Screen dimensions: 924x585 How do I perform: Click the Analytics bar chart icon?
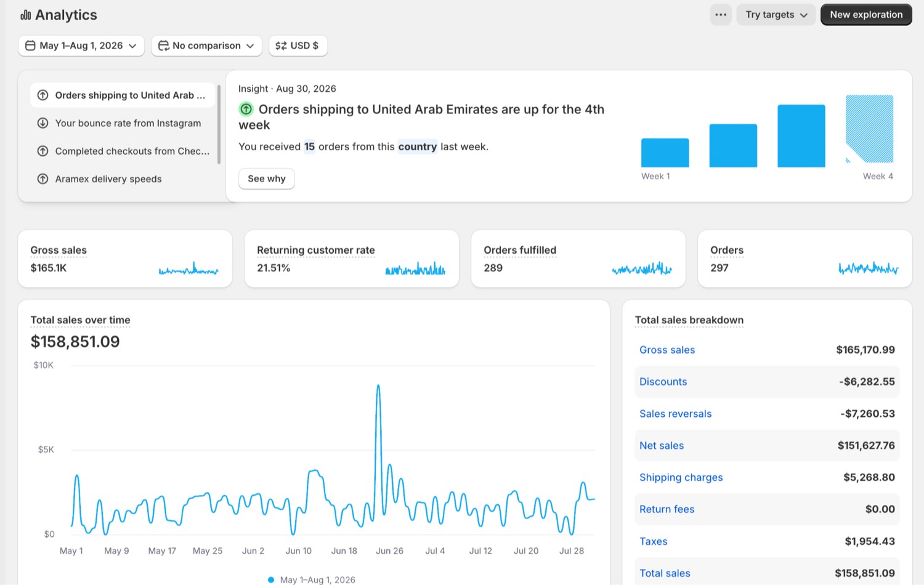point(25,15)
